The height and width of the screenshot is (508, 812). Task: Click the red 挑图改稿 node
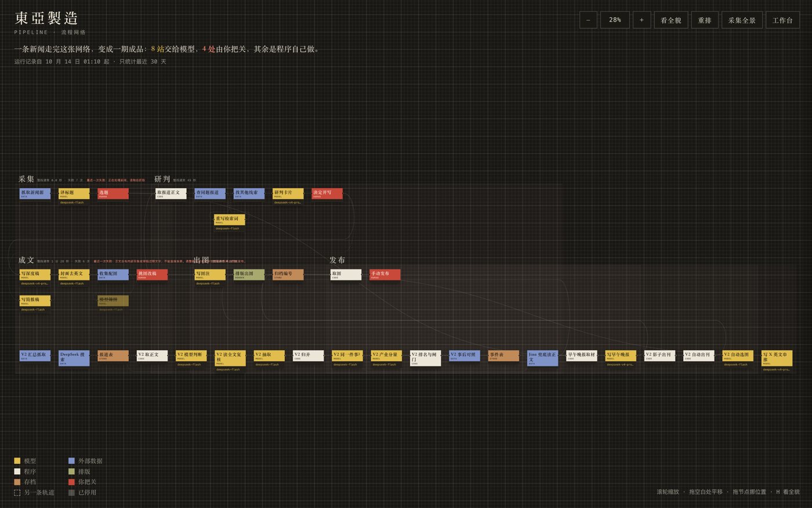(x=152, y=275)
